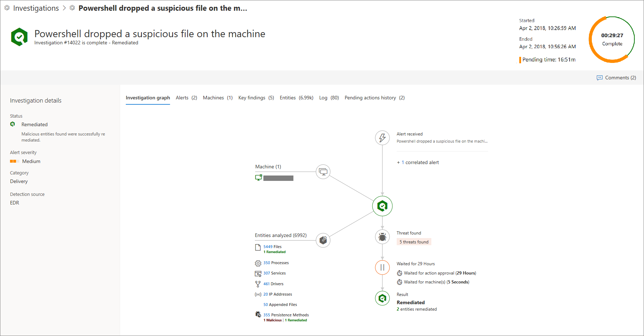Click the Entities analyzed node icon
The height and width of the screenshot is (336, 644).
tap(323, 240)
